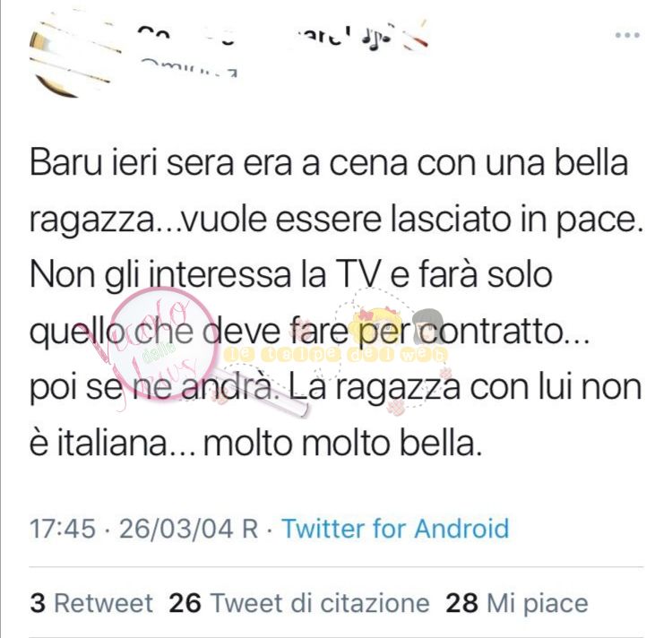Click the pink magnifying glass watermark logo

click(163, 343)
